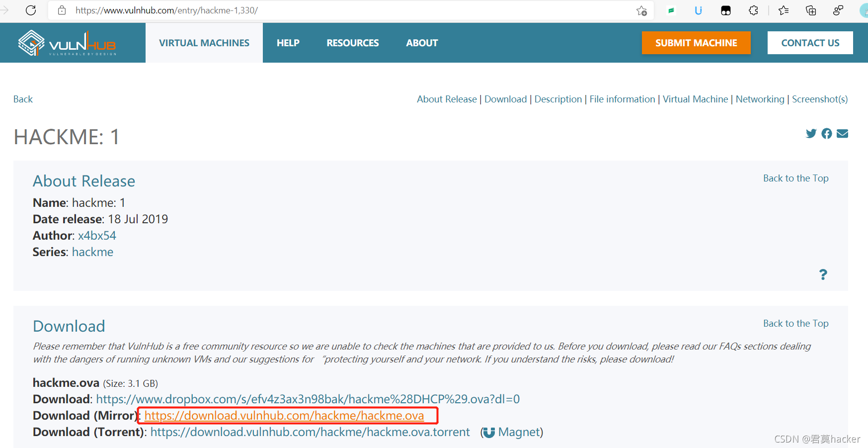Click the About Release heading

pos(84,181)
